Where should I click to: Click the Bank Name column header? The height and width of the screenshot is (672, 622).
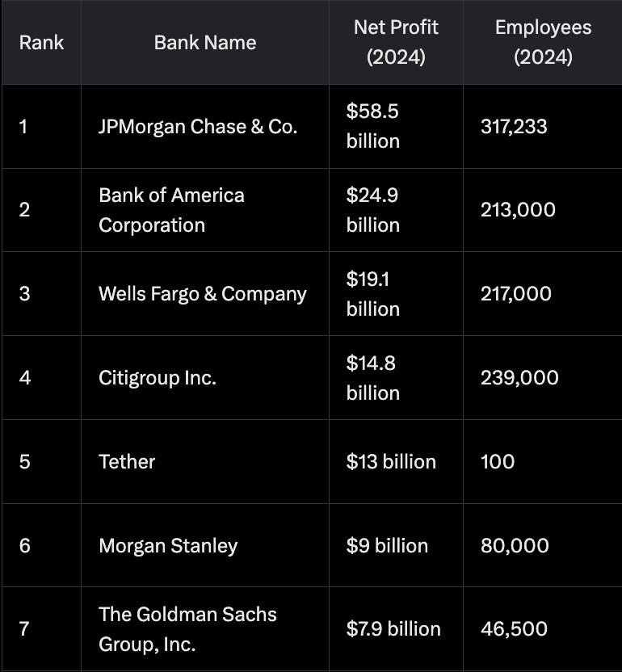pos(205,42)
